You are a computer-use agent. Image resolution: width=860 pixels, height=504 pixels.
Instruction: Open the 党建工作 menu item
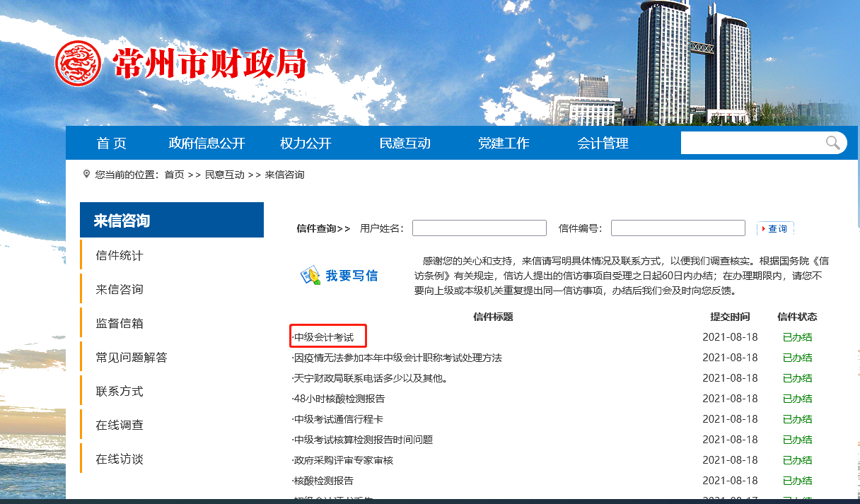coord(503,143)
